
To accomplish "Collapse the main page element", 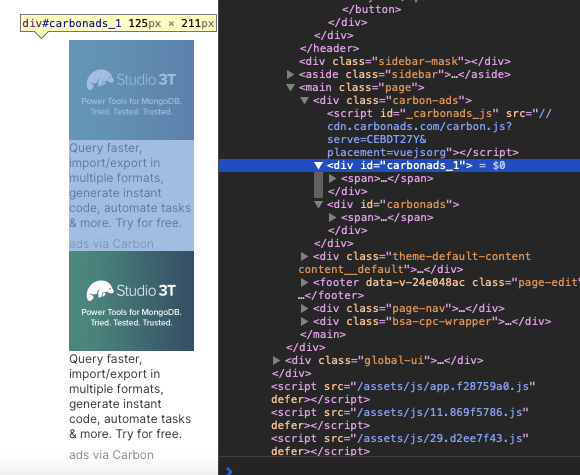I will 291,88.
